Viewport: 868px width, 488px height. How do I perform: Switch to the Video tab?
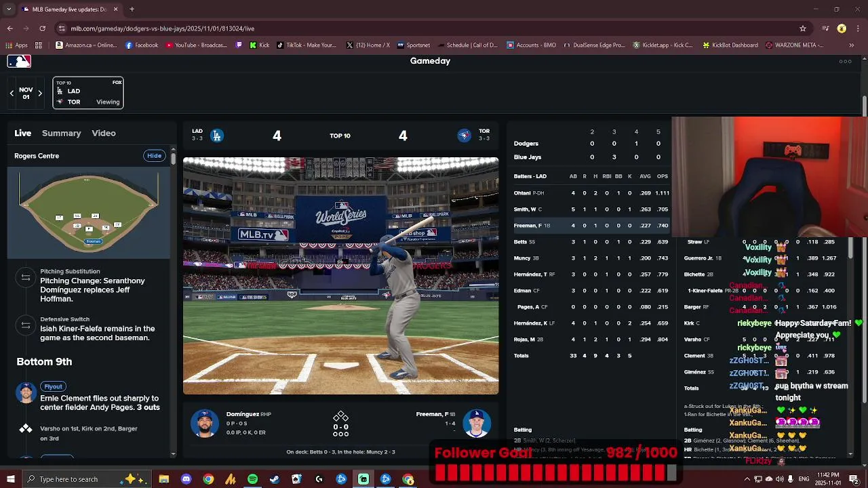[104, 134]
